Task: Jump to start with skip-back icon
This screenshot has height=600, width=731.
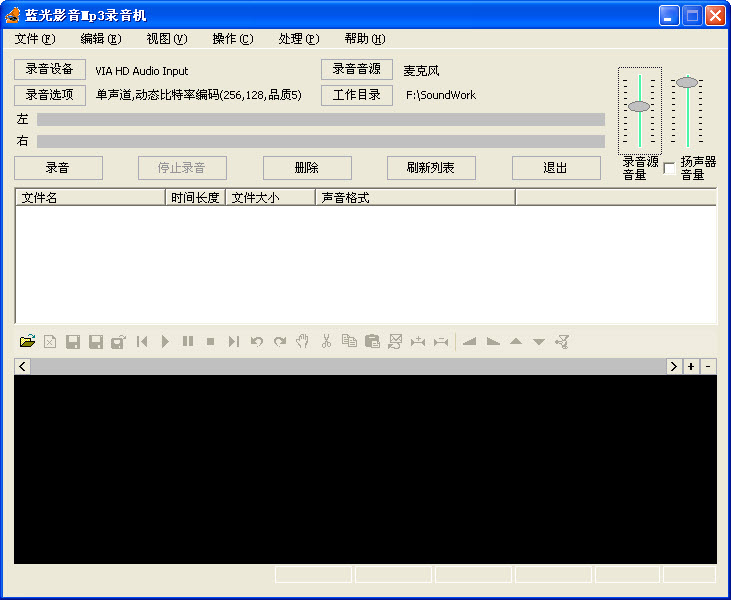Action: pos(142,342)
